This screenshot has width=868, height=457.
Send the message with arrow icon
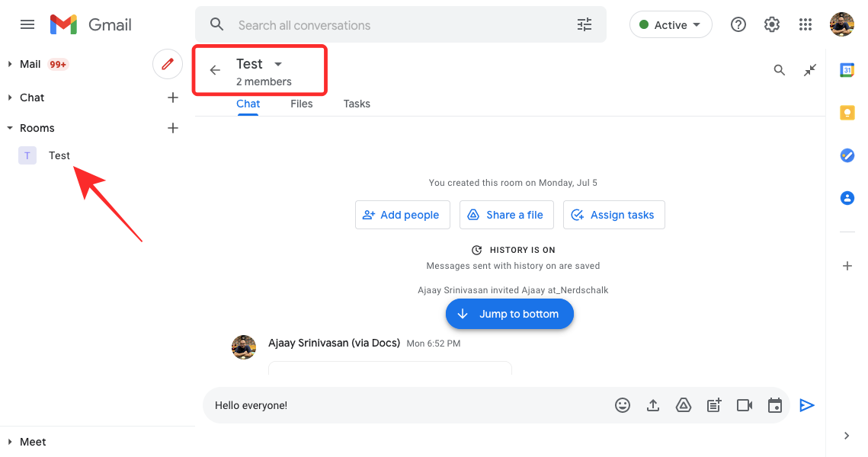tap(807, 405)
